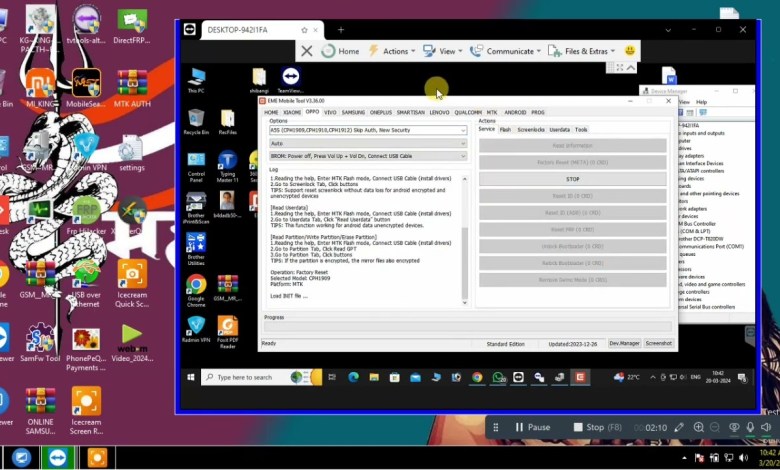Pause the screen recording
780x470 pixels.
point(530,427)
